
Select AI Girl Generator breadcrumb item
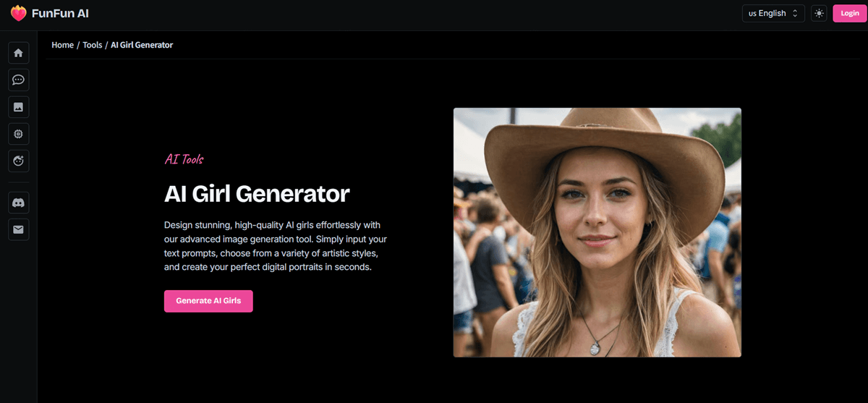point(142,45)
